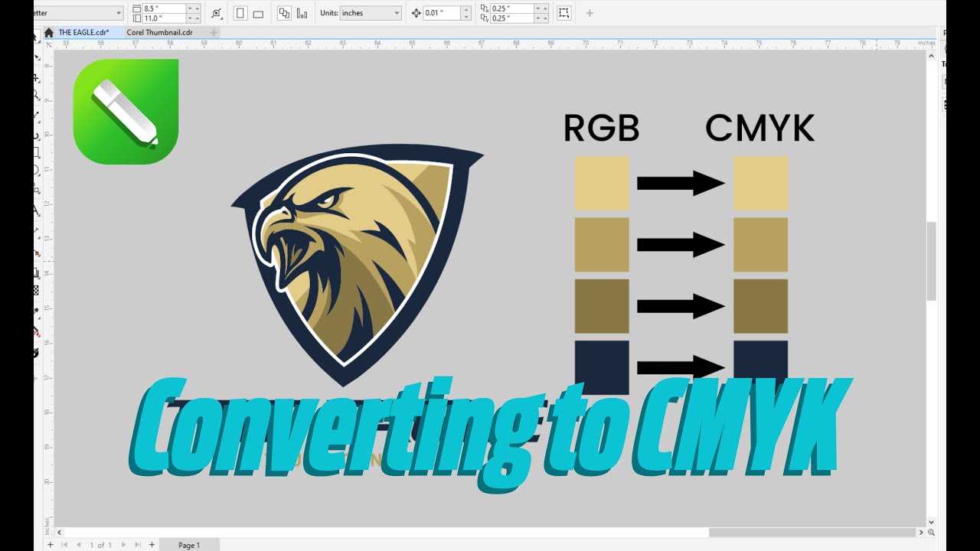Switch to THE EAGLE.cdr document tab

pyautogui.click(x=83, y=33)
